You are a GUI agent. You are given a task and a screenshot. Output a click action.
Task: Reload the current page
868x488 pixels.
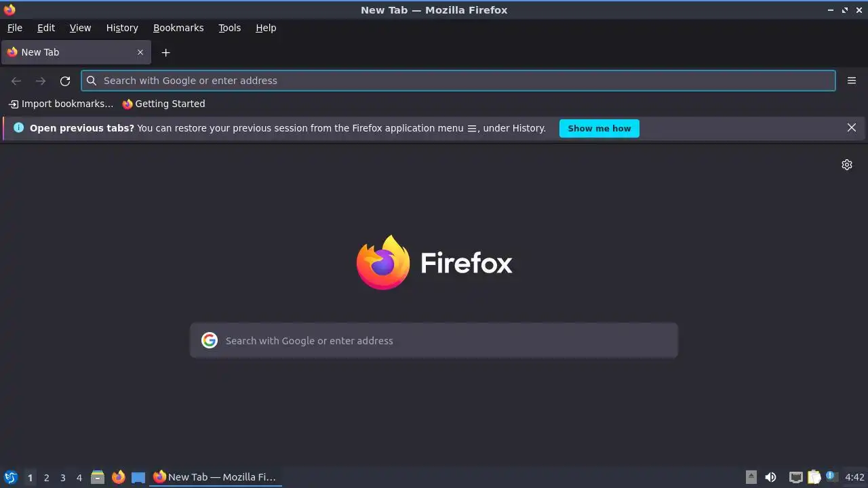point(65,81)
